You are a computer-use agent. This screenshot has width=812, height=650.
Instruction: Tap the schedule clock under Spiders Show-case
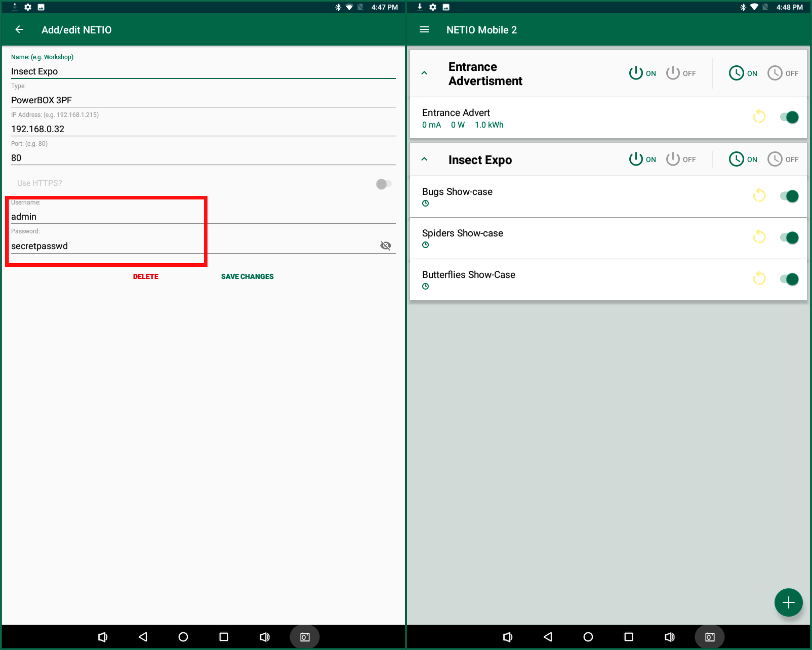pos(426,245)
